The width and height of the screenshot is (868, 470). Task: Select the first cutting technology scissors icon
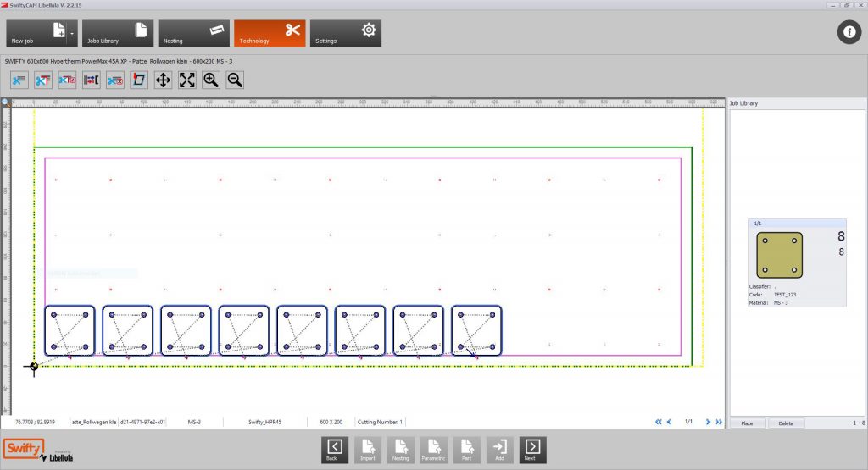point(20,80)
